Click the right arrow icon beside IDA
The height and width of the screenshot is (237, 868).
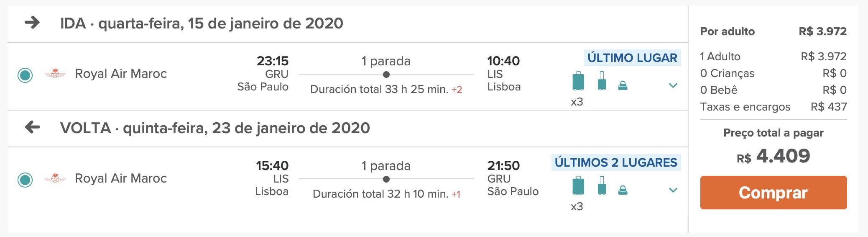32,23
